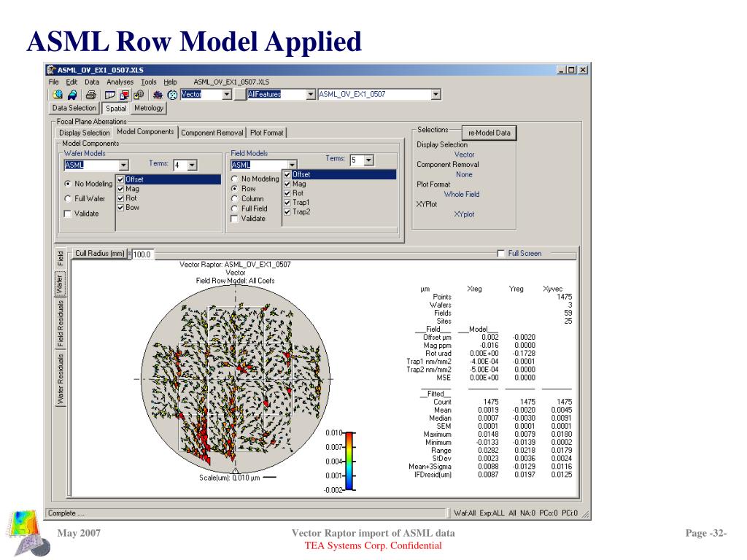
Task: Uncheck the Trap1 checkbox
Action: [287, 203]
